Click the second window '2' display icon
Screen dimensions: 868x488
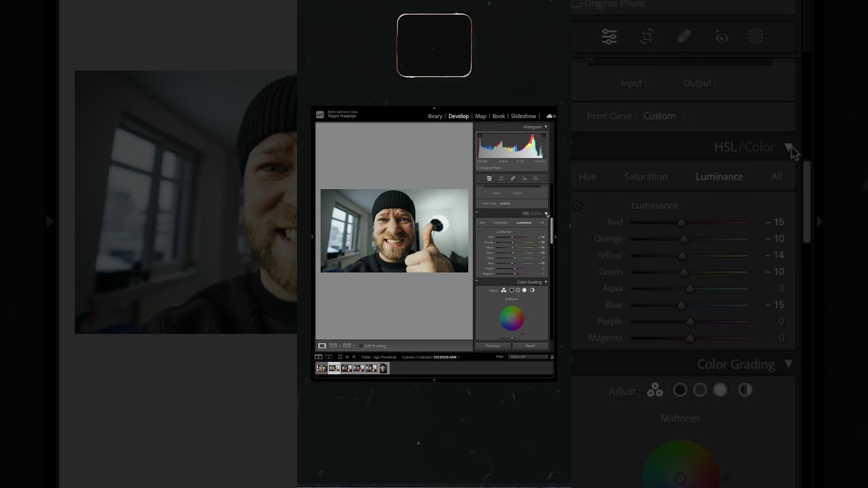coord(329,357)
